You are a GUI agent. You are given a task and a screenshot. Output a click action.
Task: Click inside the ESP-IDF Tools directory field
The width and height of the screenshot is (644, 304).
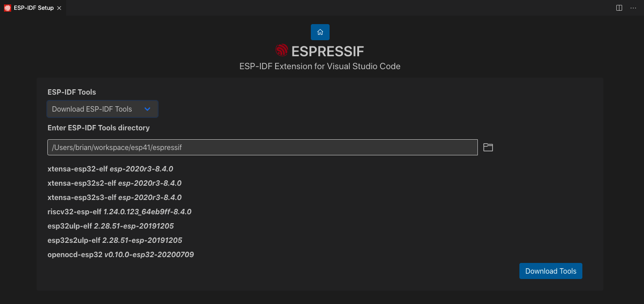tap(263, 147)
